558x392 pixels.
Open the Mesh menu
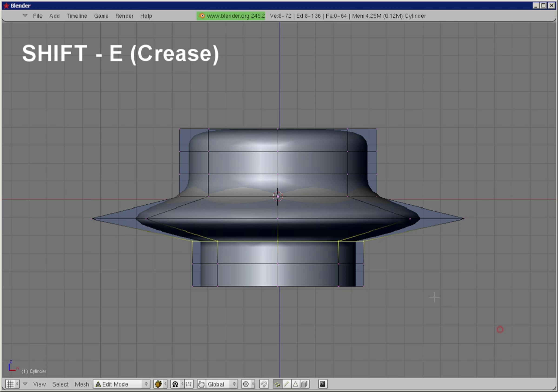pyautogui.click(x=82, y=384)
